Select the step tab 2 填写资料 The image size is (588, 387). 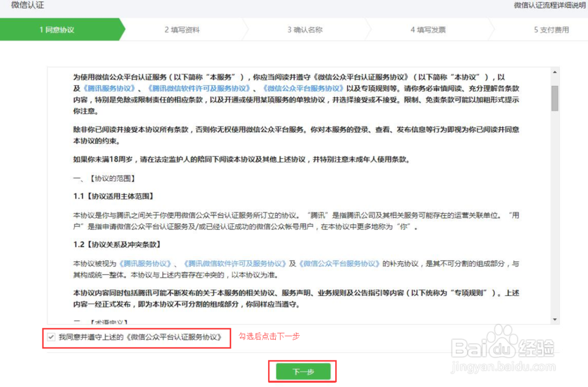click(x=182, y=29)
